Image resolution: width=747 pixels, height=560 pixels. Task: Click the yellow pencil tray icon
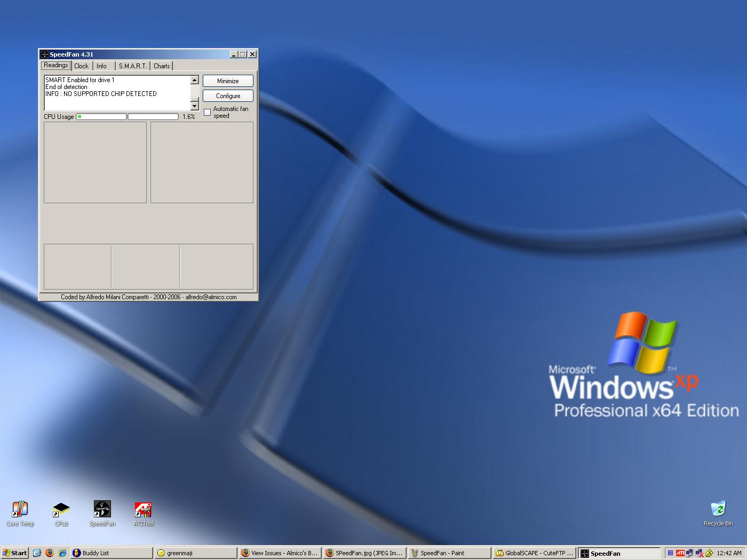[709, 553]
